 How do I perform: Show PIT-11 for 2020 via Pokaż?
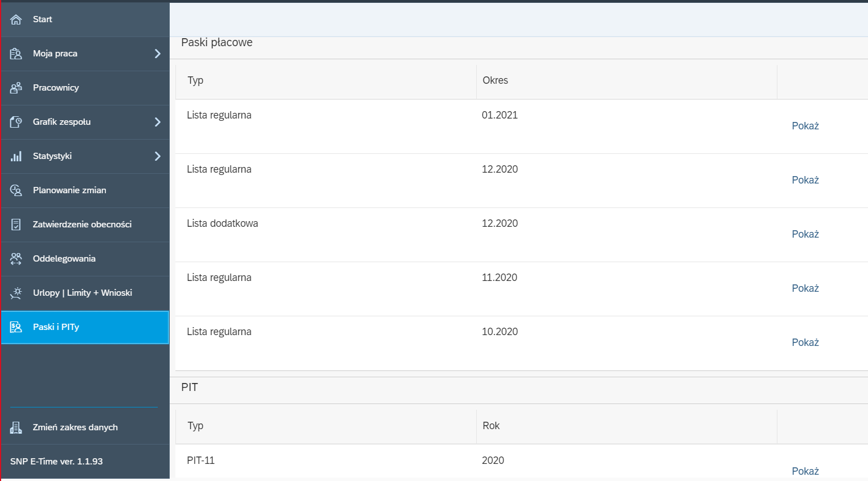click(x=805, y=471)
